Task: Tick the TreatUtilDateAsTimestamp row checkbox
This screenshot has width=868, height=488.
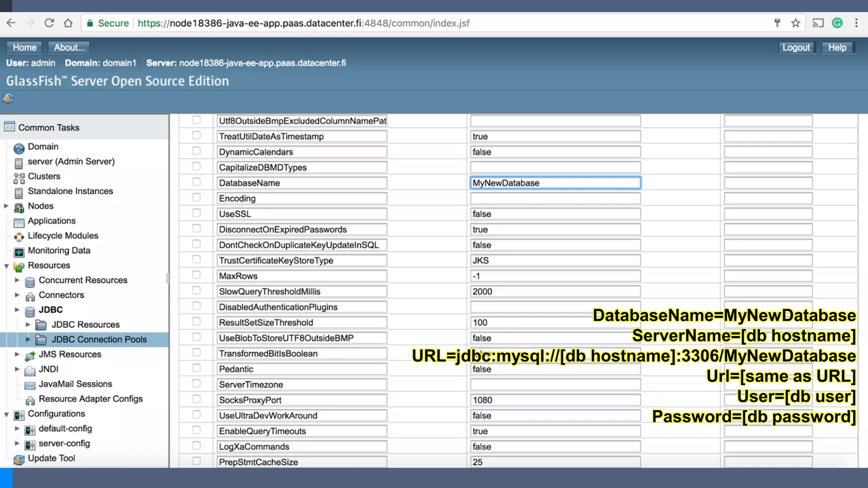Action: pyautogui.click(x=196, y=135)
